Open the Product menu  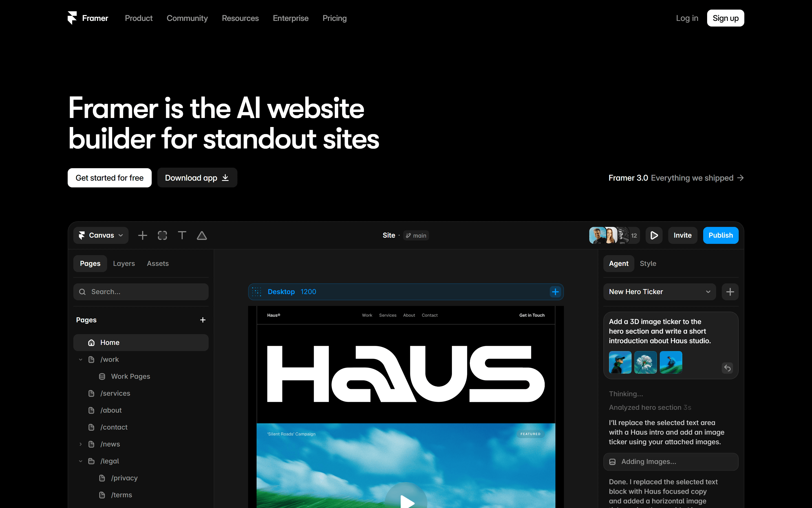[x=139, y=18]
